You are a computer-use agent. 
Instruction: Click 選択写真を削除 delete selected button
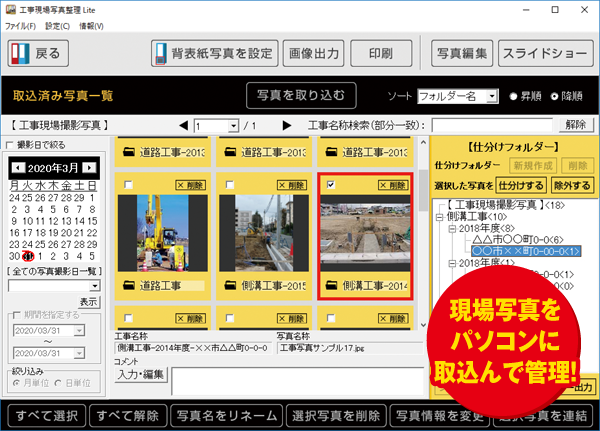pyautogui.click(x=336, y=416)
